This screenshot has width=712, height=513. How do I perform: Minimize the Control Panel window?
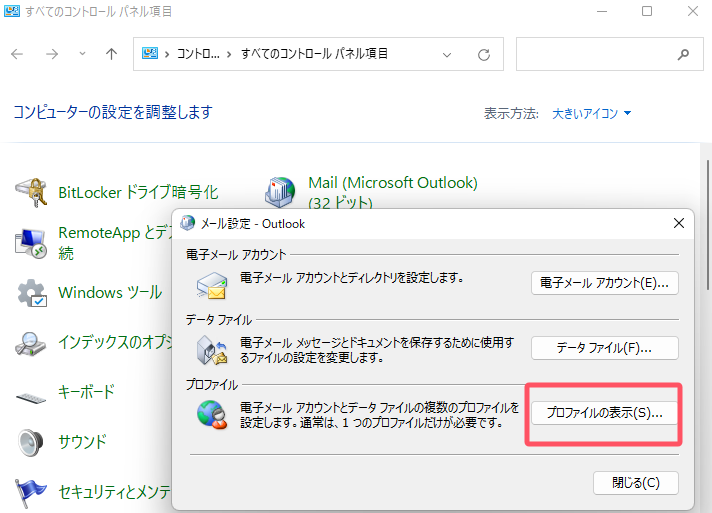(x=602, y=11)
